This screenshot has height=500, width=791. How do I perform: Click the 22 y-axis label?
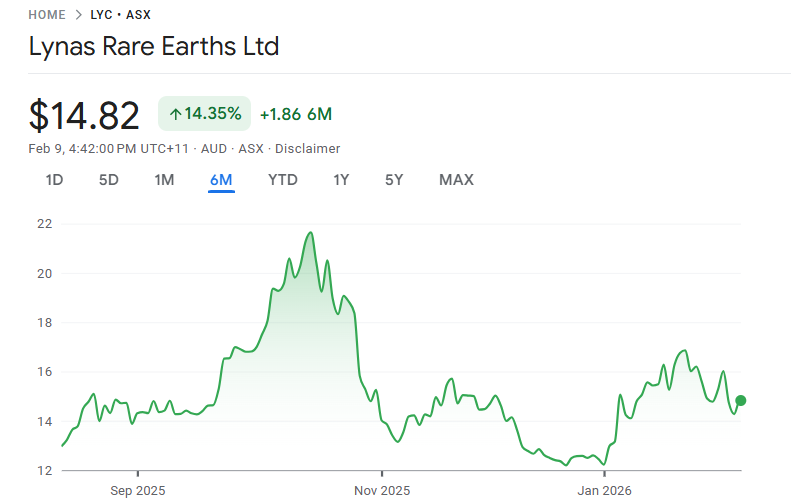point(45,224)
